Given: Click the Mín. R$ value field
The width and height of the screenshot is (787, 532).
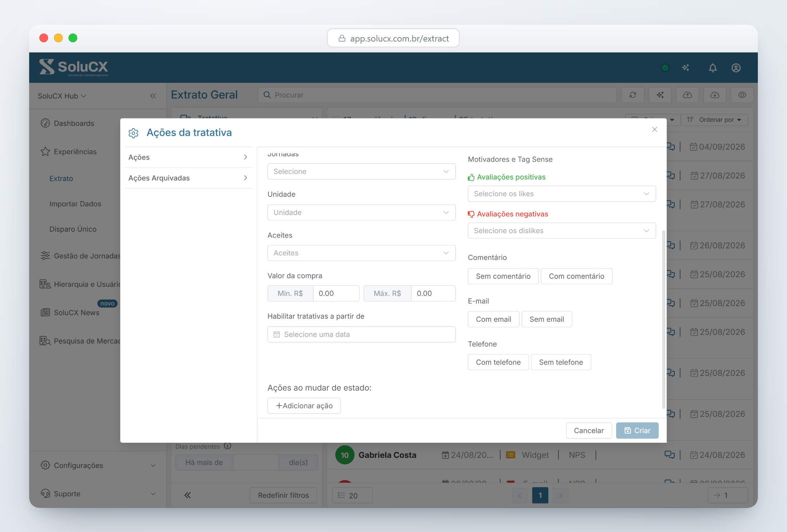Looking at the screenshot, I should tap(336, 293).
